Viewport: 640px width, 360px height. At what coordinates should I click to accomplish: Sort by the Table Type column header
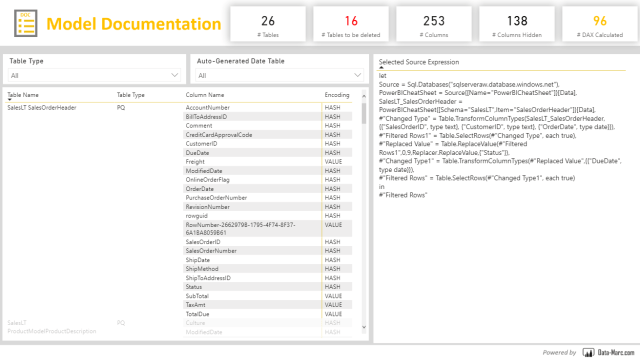click(x=131, y=95)
